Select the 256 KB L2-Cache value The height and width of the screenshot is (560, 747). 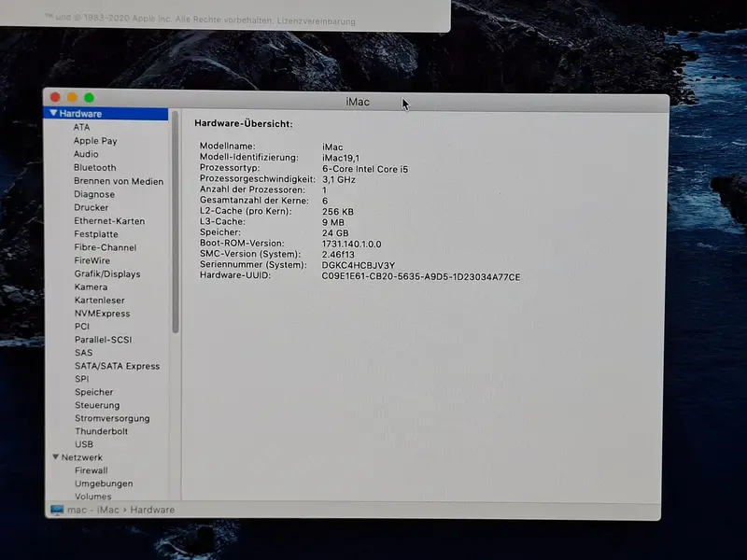tap(338, 212)
